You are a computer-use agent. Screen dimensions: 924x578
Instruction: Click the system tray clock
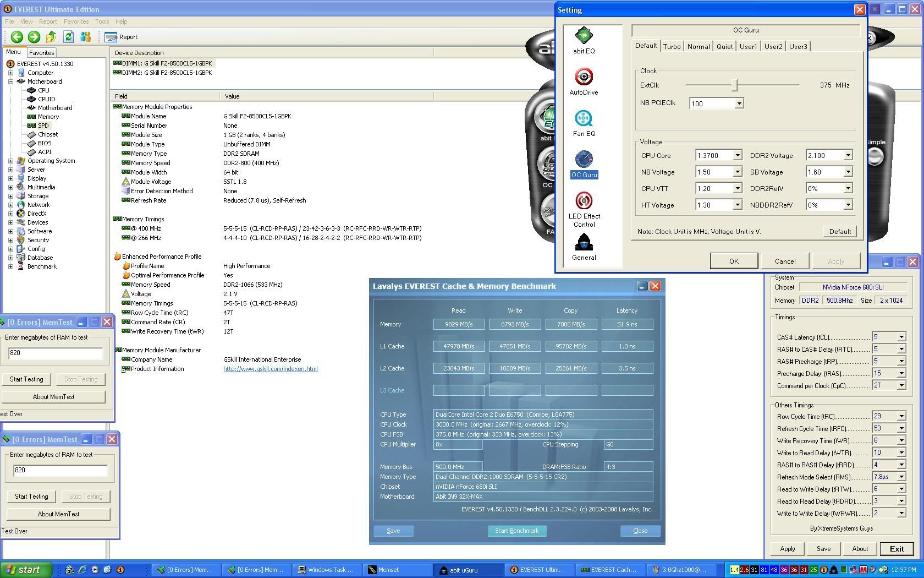click(x=904, y=570)
